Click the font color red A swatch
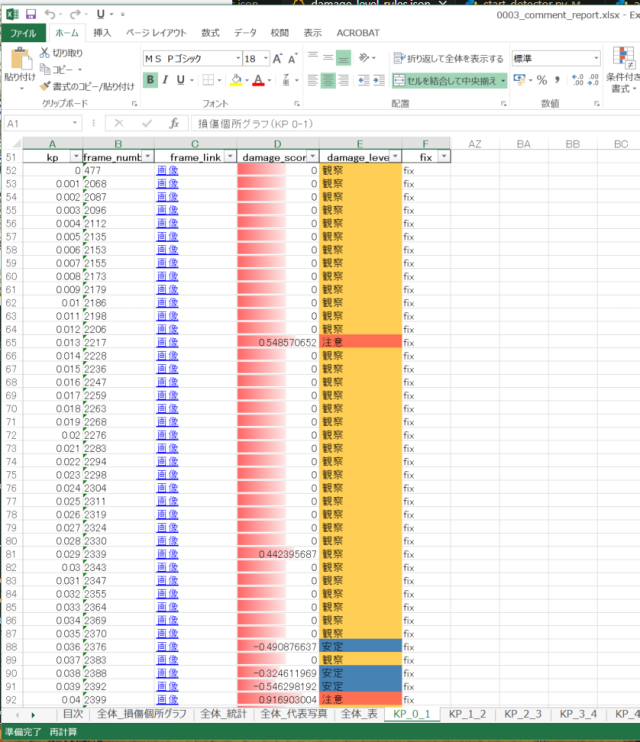The width and height of the screenshot is (640, 742). pyautogui.click(x=258, y=80)
